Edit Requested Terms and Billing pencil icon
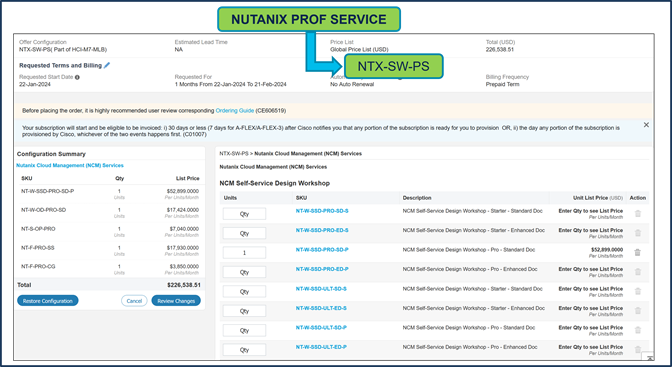This screenshot has width=672, height=367. coord(107,65)
